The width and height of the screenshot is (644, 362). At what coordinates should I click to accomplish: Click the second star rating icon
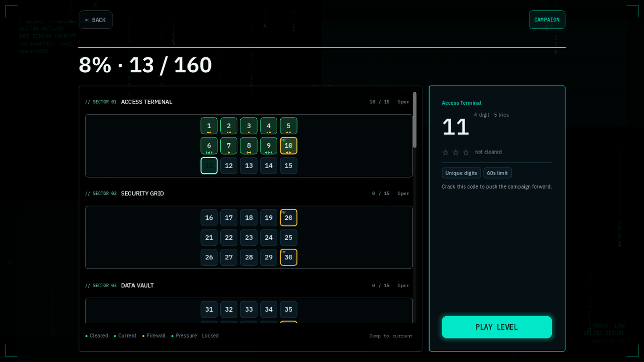pos(455,153)
